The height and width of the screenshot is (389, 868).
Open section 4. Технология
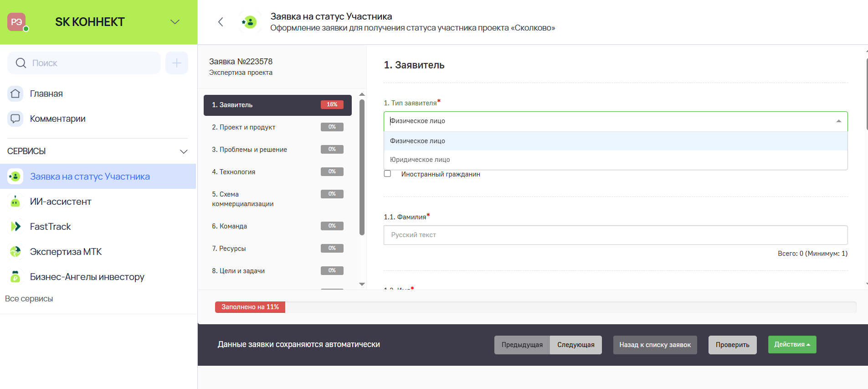tap(277, 172)
